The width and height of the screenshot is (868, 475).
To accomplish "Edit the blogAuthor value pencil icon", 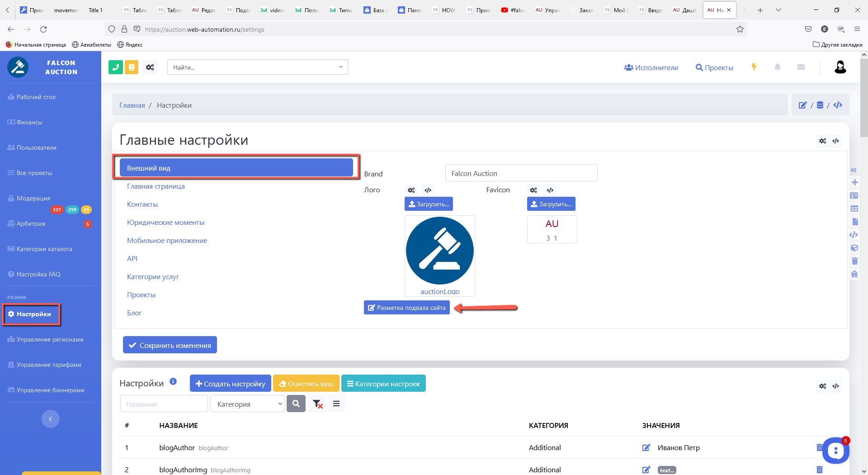I will (646, 447).
